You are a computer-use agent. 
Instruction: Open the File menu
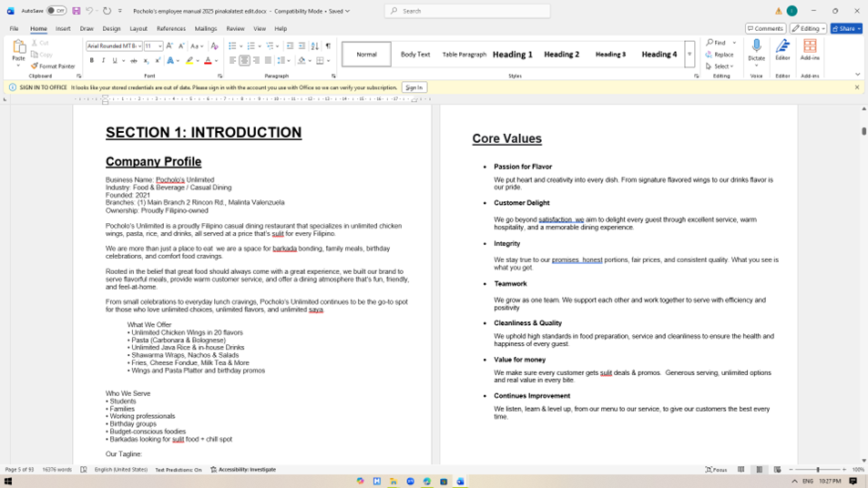point(14,29)
